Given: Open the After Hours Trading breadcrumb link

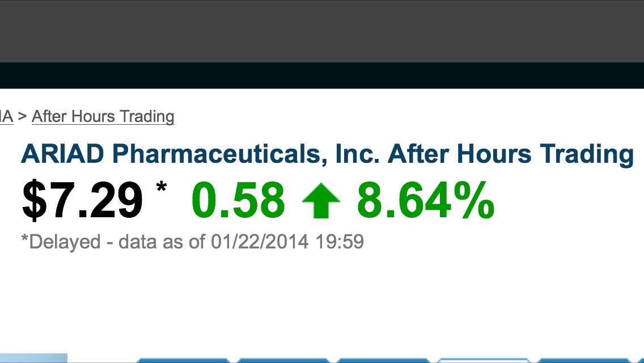Looking at the screenshot, I should pos(103,117).
